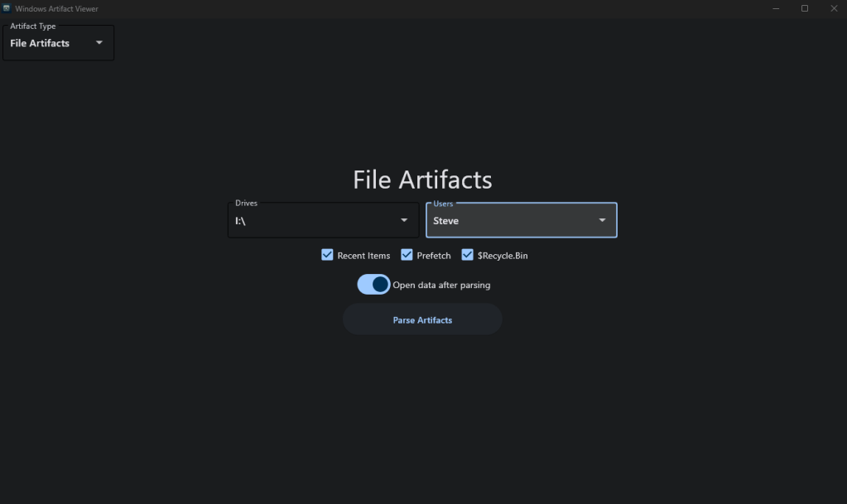Click the large File Artifacts heading
Screen dimensions: 847x504
[x=422, y=180]
